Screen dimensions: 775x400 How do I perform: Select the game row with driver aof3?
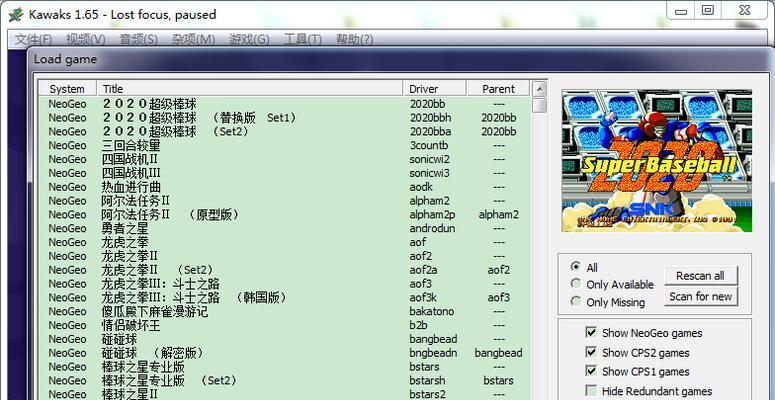[284, 284]
